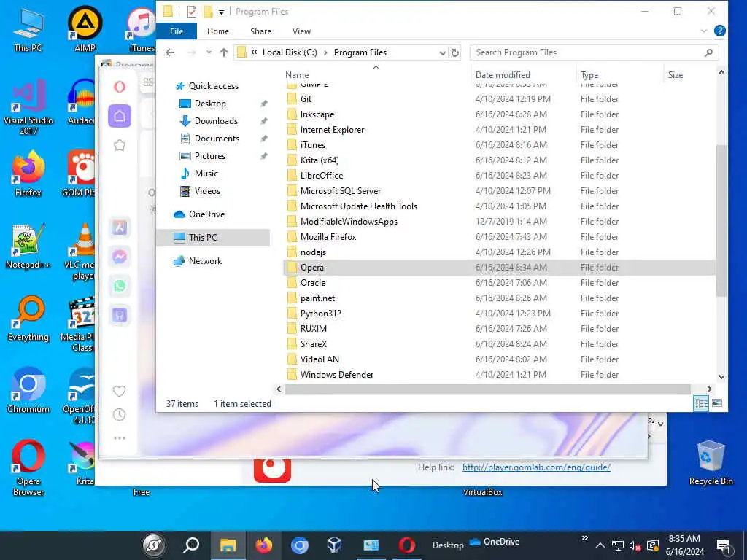Click the horizontal scrollbar in file list

(487, 389)
